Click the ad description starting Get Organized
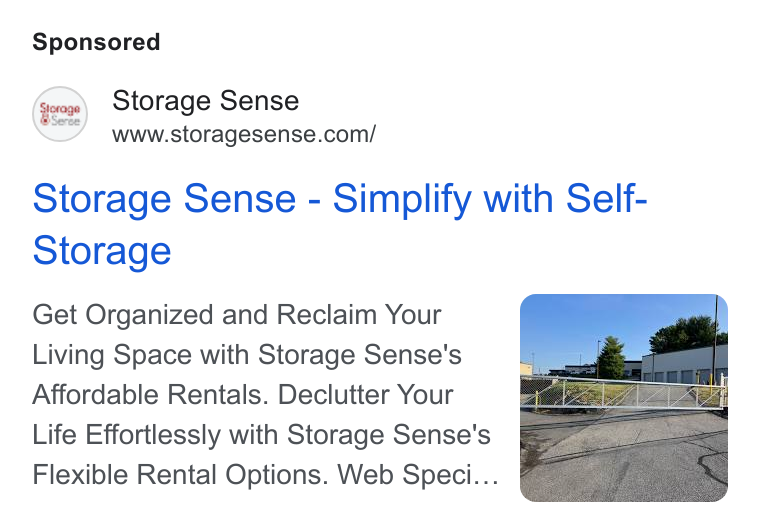760x526 pixels. click(x=266, y=395)
